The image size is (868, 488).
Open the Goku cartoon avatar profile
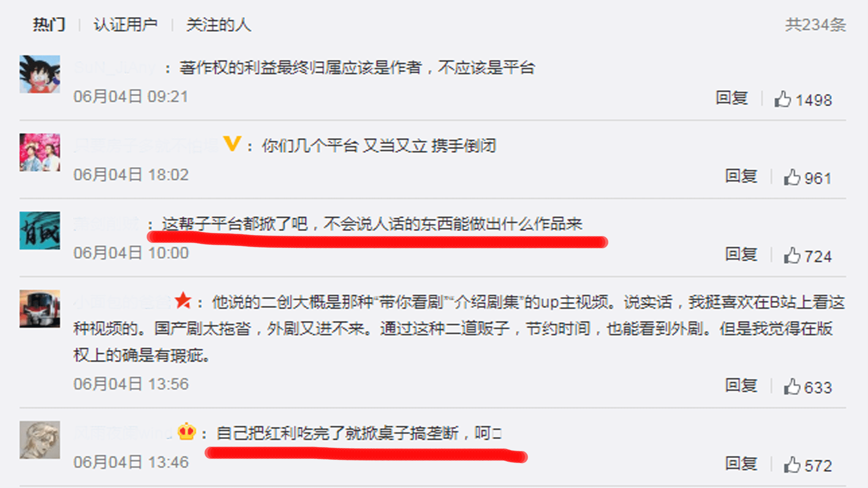tap(40, 74)
